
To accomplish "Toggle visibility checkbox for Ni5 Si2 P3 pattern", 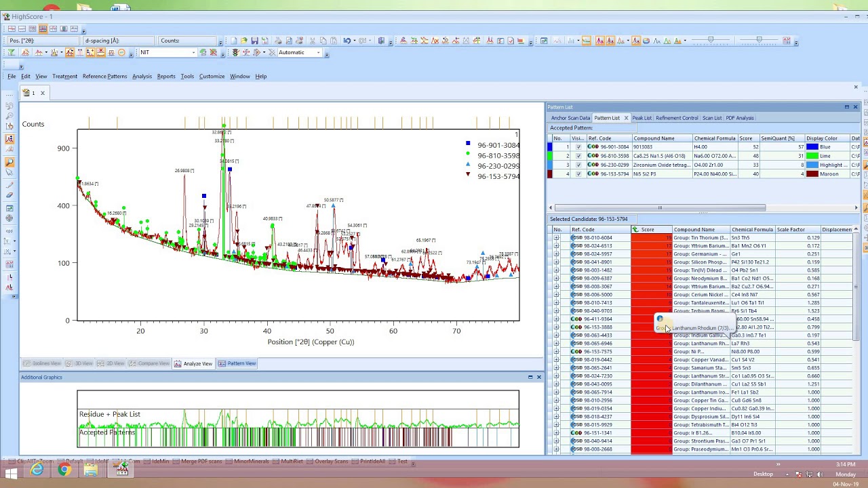I will coord(578,174).
